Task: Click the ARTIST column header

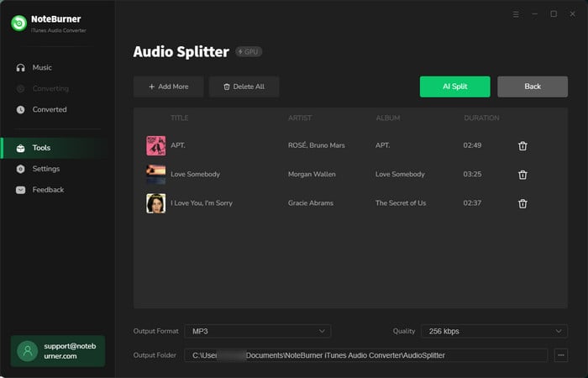Action: point(300,118)
